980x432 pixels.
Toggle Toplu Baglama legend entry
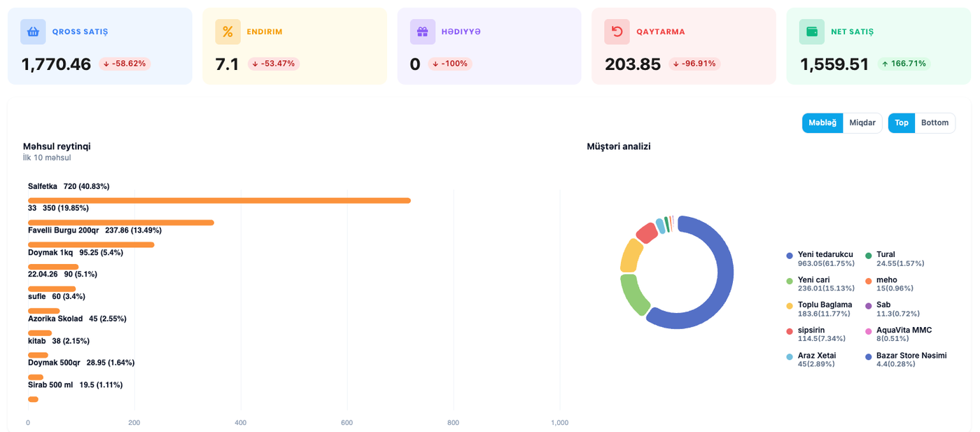tap(819, 309)
